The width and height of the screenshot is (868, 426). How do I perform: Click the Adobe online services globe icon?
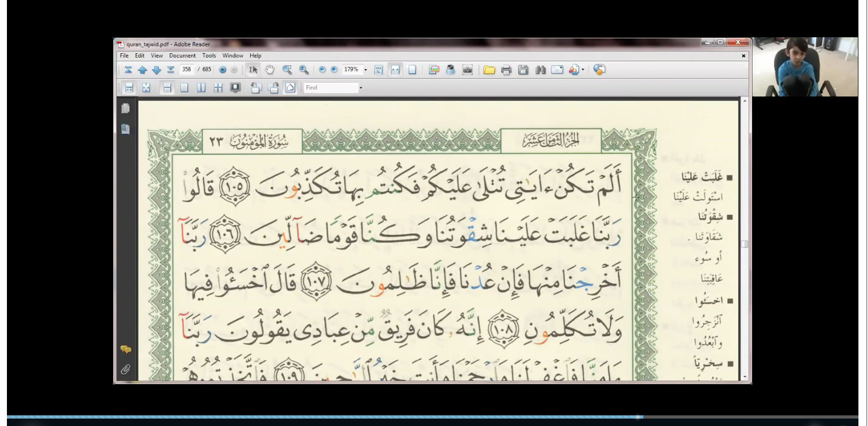pos(599,70)
